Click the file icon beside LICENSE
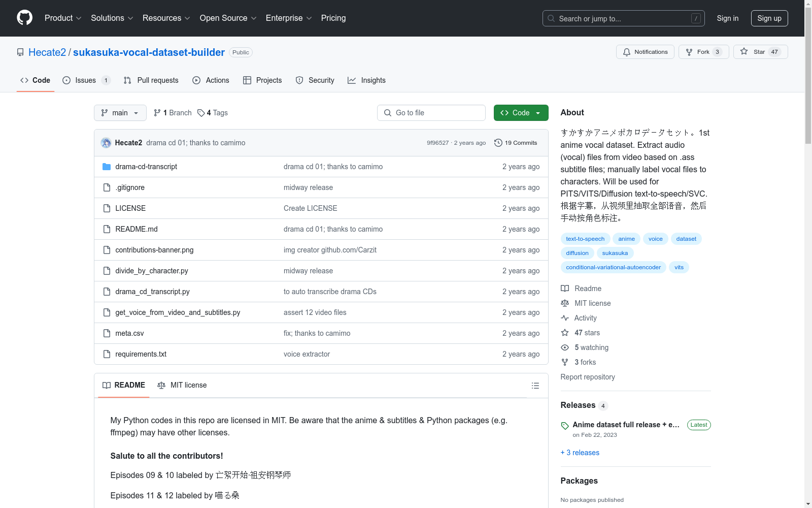Image resolution: width=812 pixels, height=508 pixels. click(x=107, y=208)
